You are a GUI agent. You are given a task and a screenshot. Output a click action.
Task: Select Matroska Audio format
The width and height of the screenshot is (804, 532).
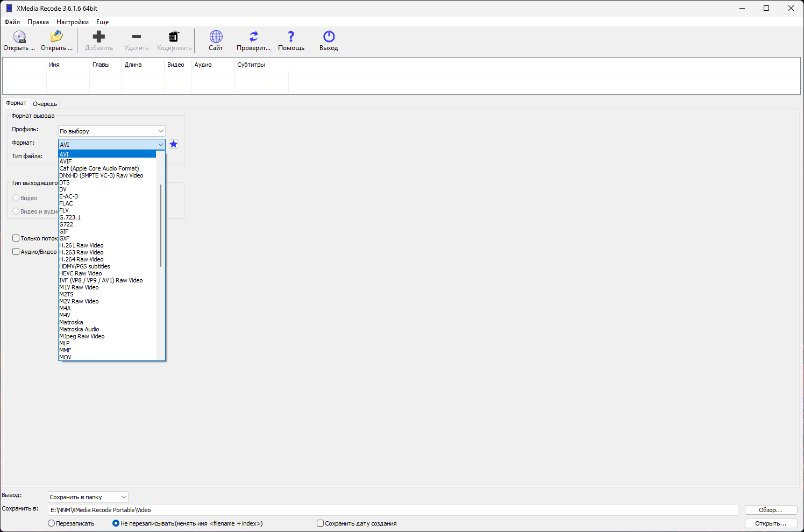click(x=107, y=329)
